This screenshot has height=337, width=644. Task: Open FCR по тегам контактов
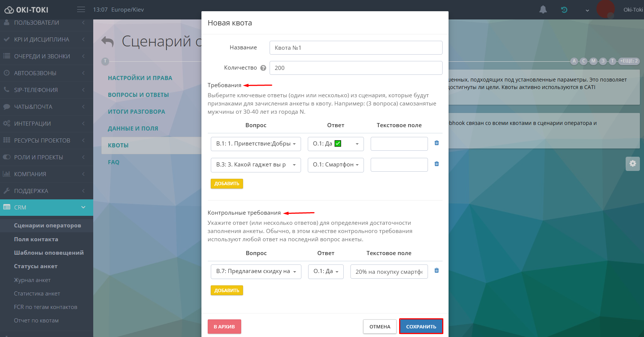(x=46, y=307)
